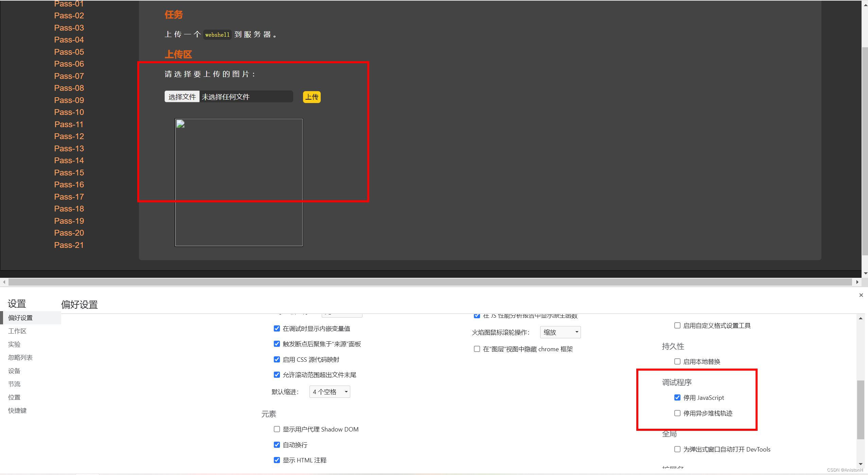This screenshot has width=868, height=475.
Task: Open 火焰图鼠标滚轮操作 dropdown showing 缩放
Action: [x=560, y=332]
